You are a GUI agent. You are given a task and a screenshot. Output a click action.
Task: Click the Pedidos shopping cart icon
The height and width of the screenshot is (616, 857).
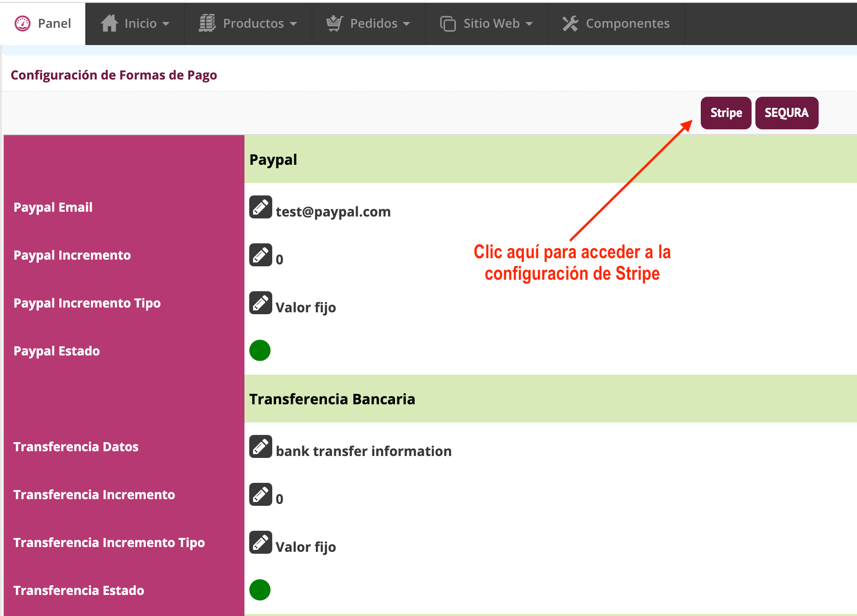coord(335,23)
